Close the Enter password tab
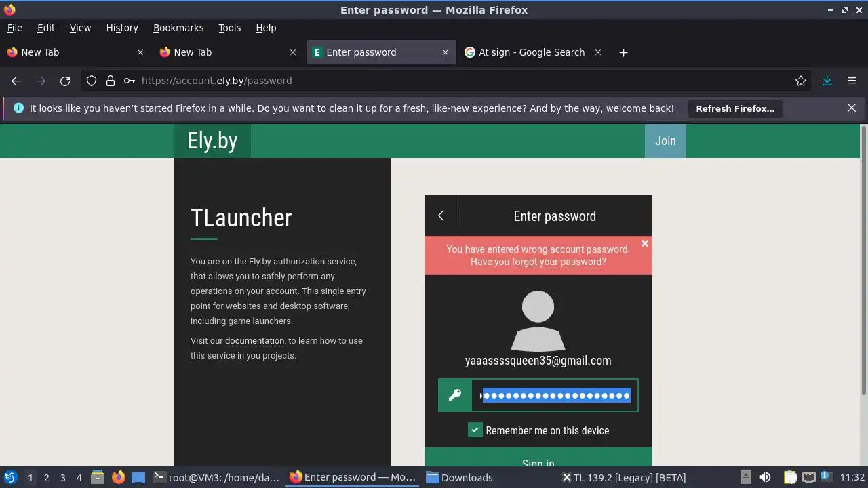The image size is (868, 488). pos(446,52)
